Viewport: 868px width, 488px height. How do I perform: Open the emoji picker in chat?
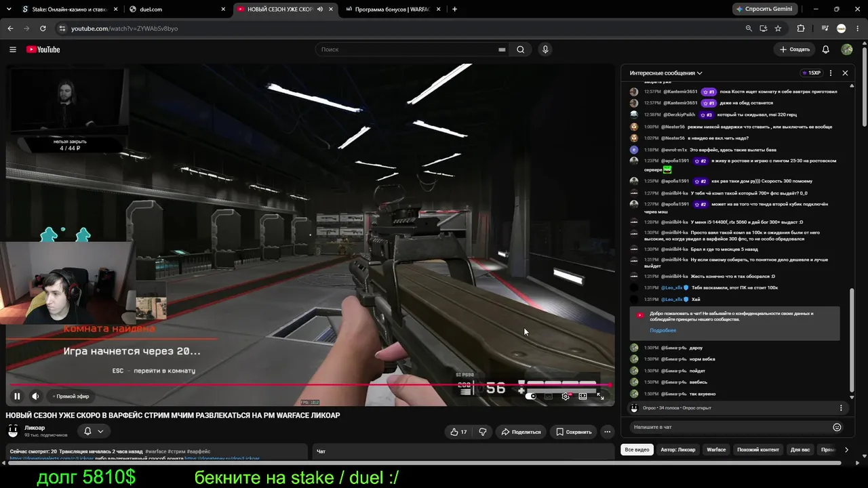click(x=837, y=427)
